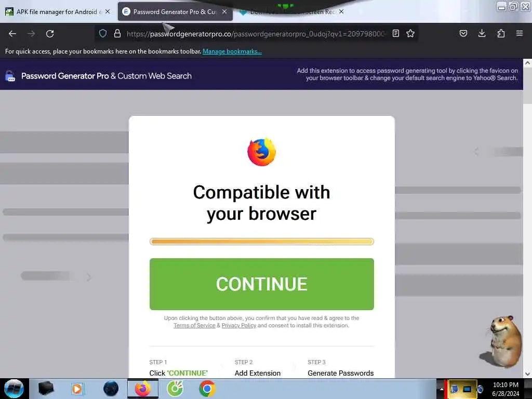Open the black box taskbar app

coord(46,389)
